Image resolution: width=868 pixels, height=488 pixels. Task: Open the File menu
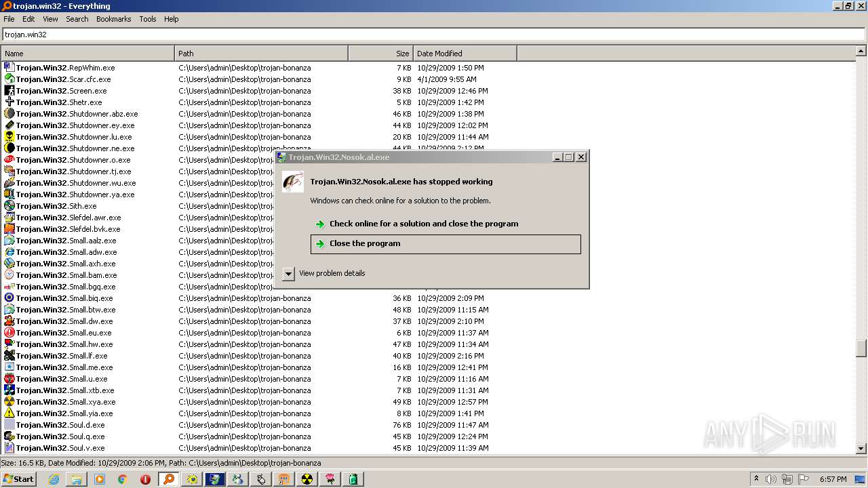[x=9, y=19]
